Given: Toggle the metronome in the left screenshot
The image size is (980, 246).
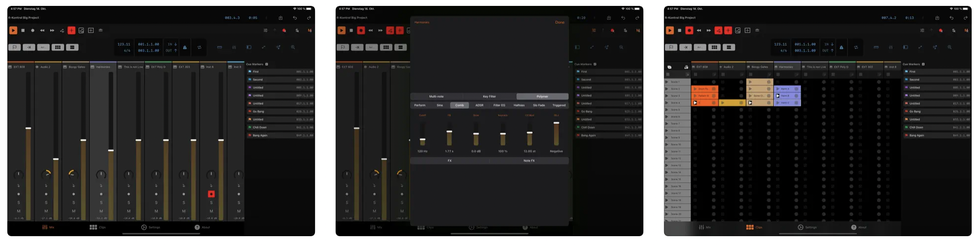Looking at the screenshot, I should click(x=185, y=47).
